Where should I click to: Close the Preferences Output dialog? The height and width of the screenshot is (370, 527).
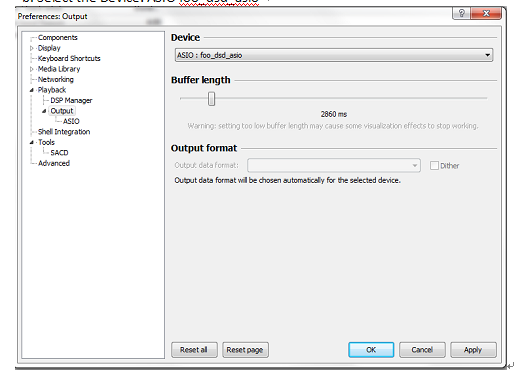[x=486, y=13]
